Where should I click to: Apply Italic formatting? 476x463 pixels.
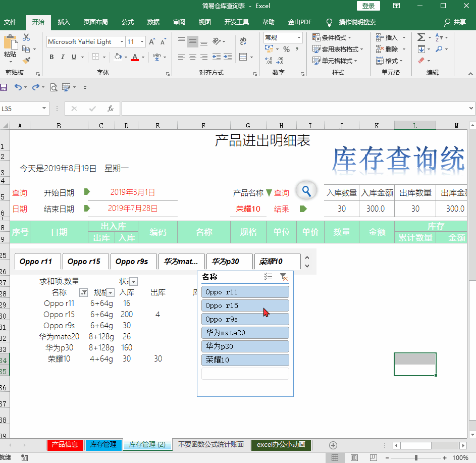63,57
